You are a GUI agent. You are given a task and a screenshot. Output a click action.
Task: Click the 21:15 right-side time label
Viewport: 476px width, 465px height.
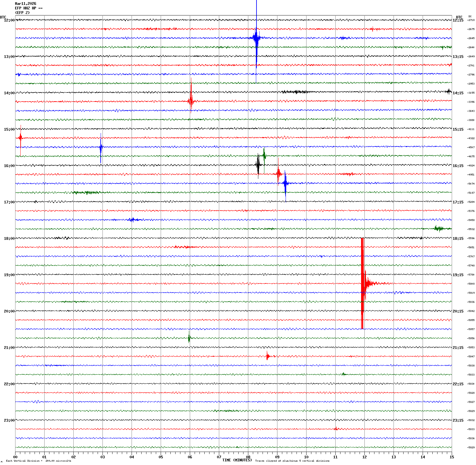pos(458,348)
